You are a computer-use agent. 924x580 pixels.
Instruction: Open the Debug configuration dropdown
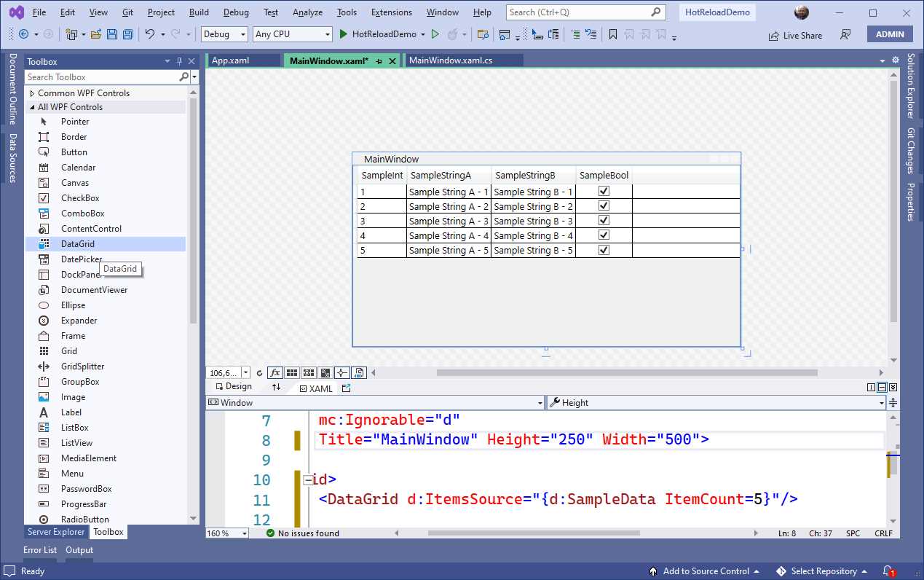[224, 34]
